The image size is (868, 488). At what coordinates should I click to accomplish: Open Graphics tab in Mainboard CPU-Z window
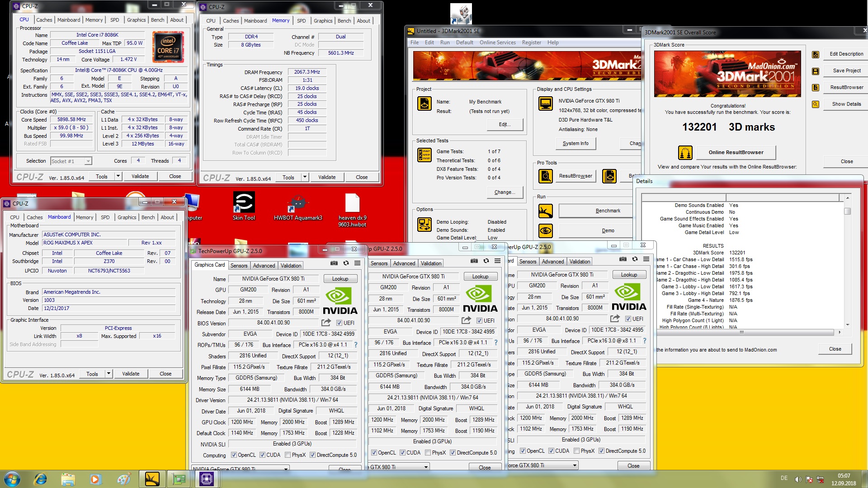coord(127,217)
